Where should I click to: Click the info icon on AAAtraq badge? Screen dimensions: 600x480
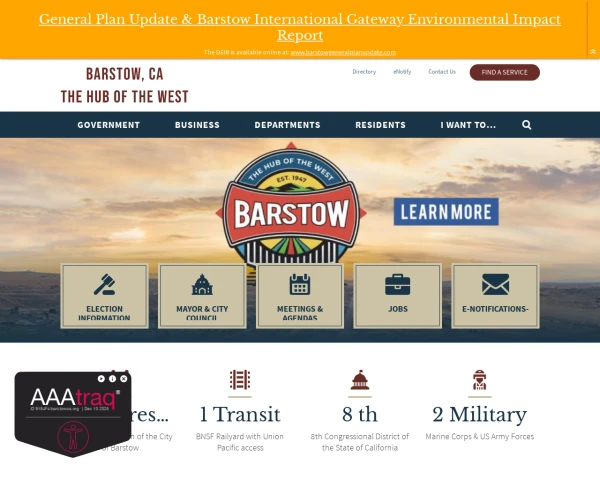pyautogui.click(x=112, y=379)
